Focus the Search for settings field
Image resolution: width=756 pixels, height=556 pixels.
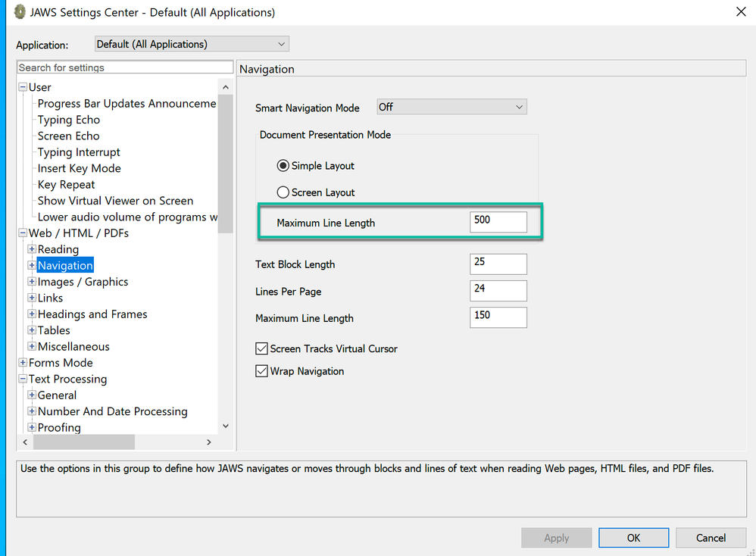tap(125, 67)
